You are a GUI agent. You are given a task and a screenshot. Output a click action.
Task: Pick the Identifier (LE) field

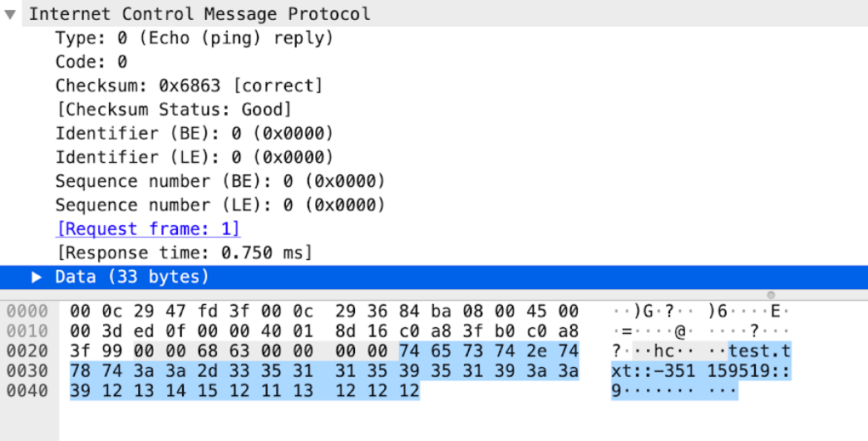pos(194,157)
